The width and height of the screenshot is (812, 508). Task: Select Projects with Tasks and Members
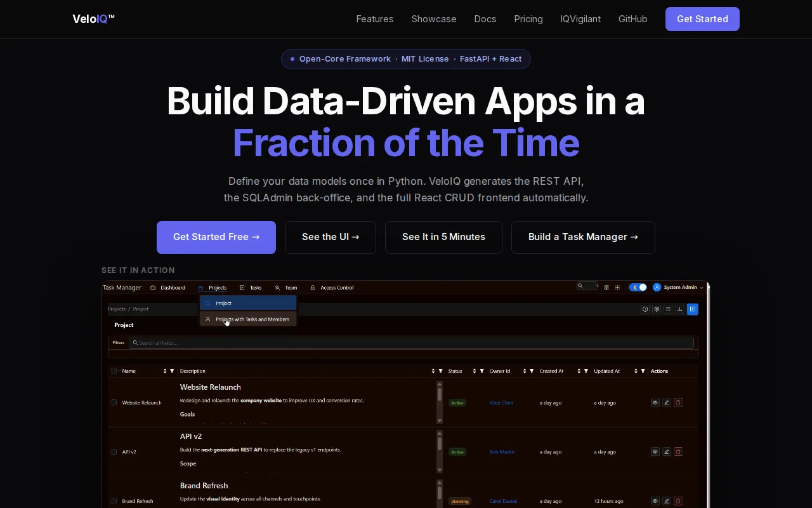click(248, 319)
